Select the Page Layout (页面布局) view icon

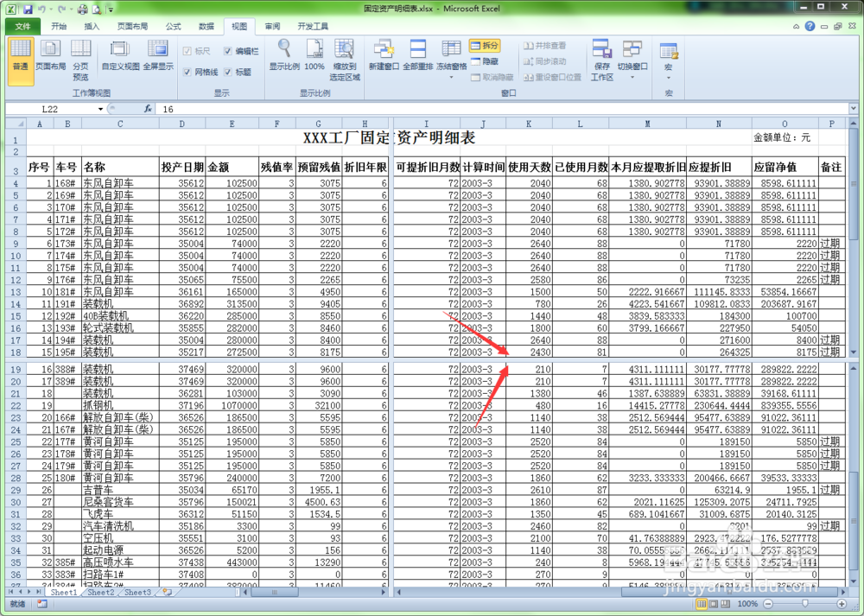[50, 56]
